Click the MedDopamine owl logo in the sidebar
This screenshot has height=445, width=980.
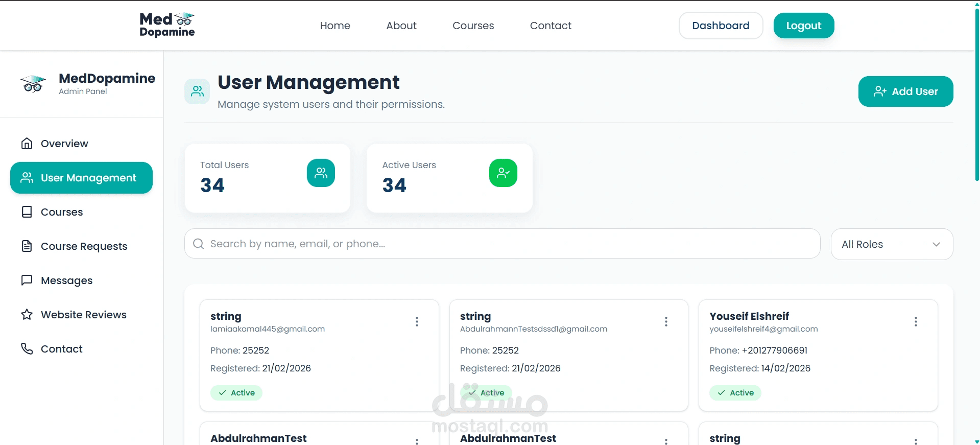(x=33, y=84)
